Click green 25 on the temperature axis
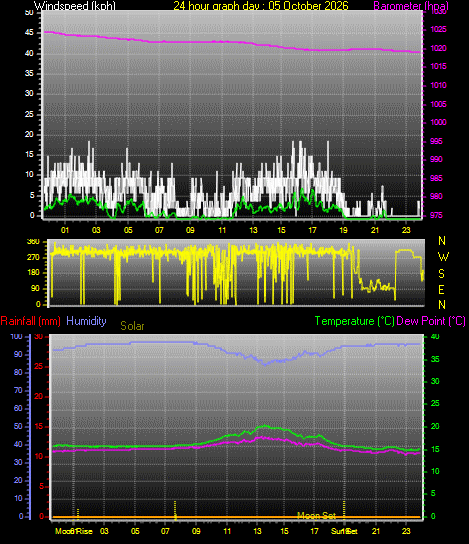 (x=435, y=403)
